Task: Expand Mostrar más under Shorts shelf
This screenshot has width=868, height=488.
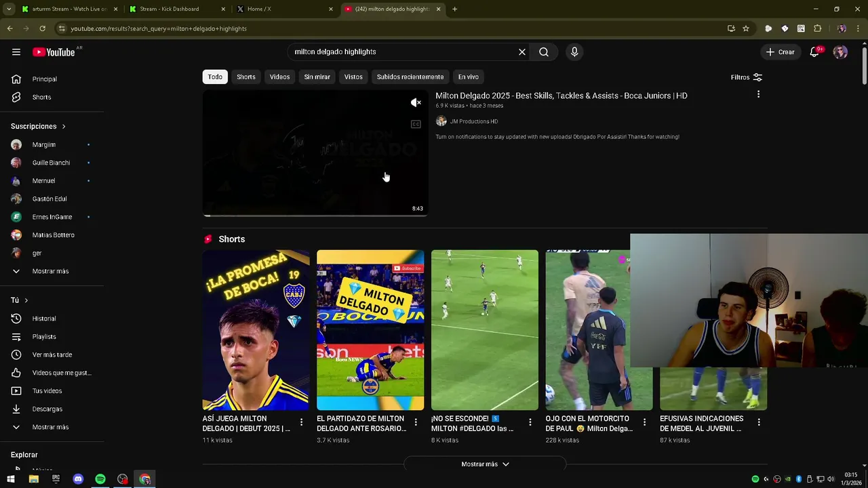Action: click(x=485, y=464)
